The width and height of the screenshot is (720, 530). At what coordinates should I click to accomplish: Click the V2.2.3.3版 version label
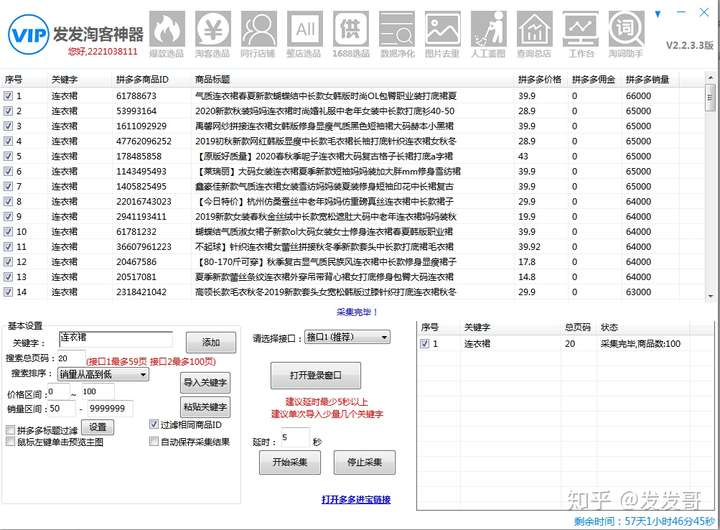(690, 45)
